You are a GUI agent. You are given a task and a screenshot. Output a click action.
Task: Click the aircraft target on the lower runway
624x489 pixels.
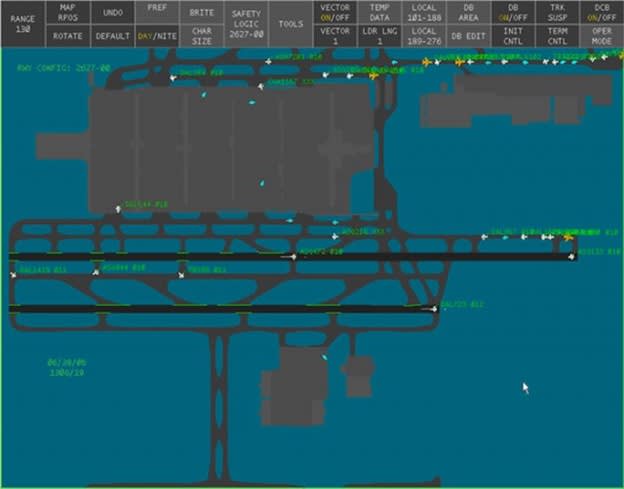click(434, 309)
